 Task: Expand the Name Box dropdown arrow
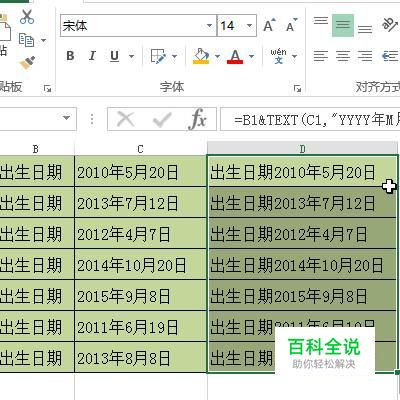66,118
